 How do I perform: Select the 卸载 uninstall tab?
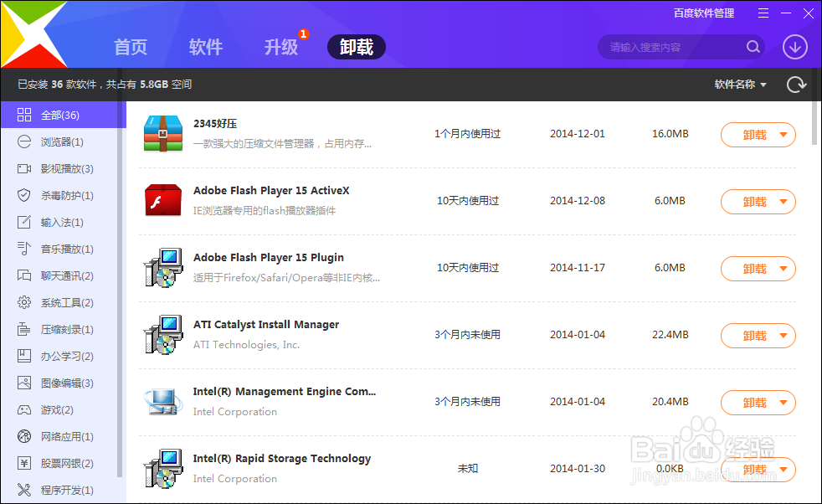tap(357, 47)
